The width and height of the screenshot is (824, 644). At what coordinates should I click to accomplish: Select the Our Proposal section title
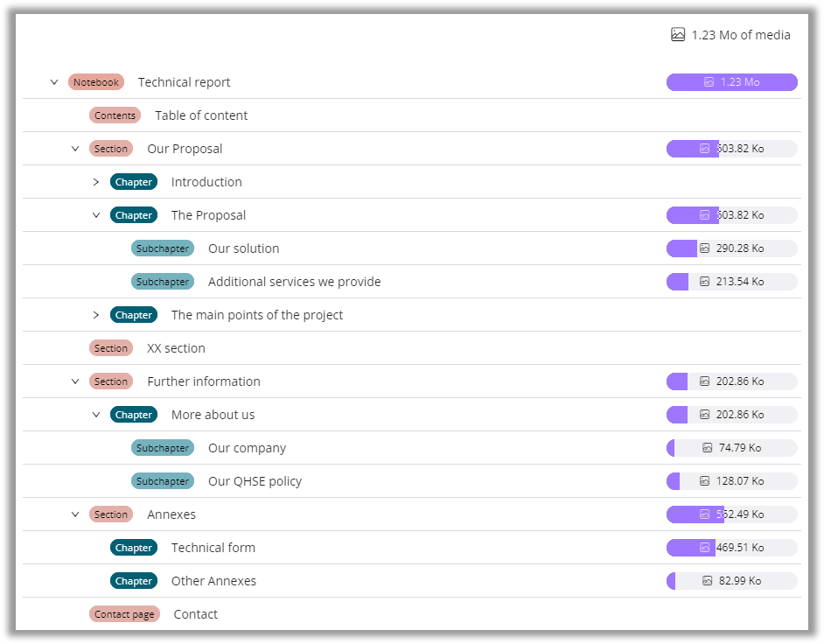(x=185, y=149)
